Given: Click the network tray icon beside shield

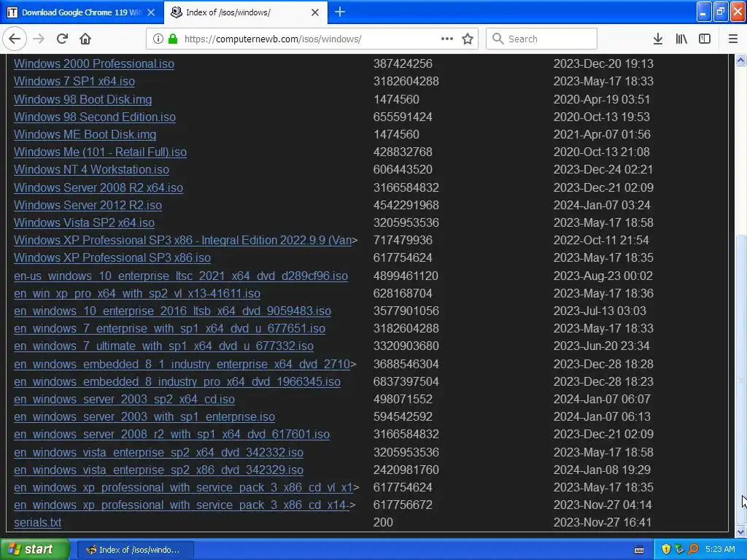Looking at the screenshot, I should click(x=679, y=550).
